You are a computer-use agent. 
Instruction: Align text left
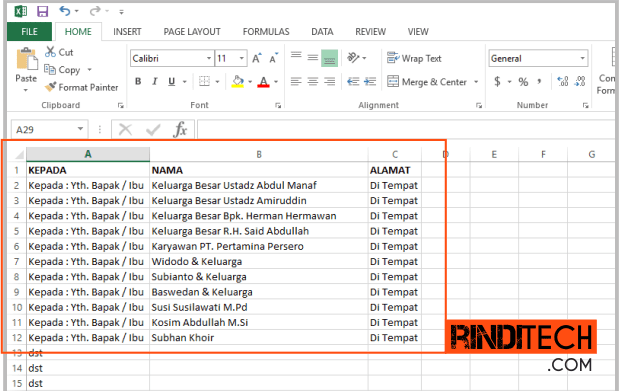coord(296,81)
